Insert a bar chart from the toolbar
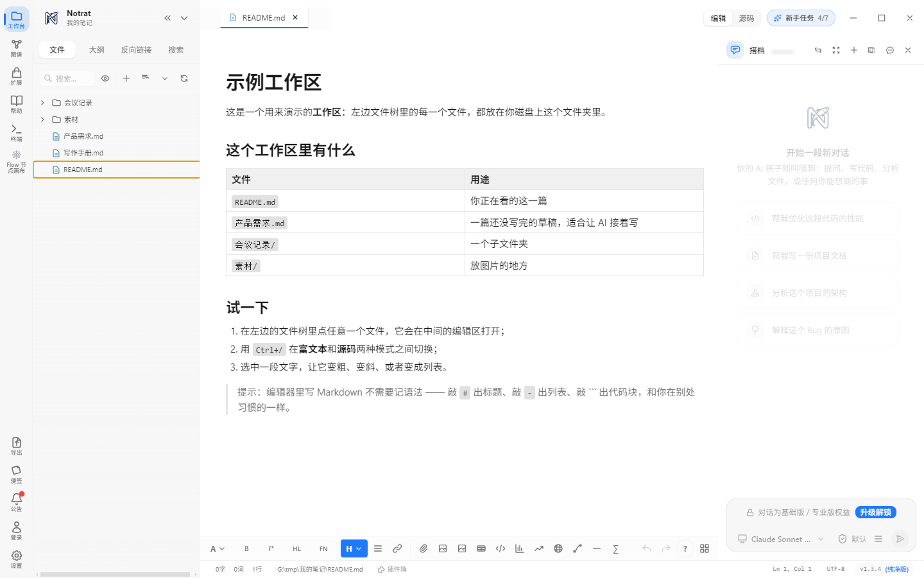 pos(520,548)
